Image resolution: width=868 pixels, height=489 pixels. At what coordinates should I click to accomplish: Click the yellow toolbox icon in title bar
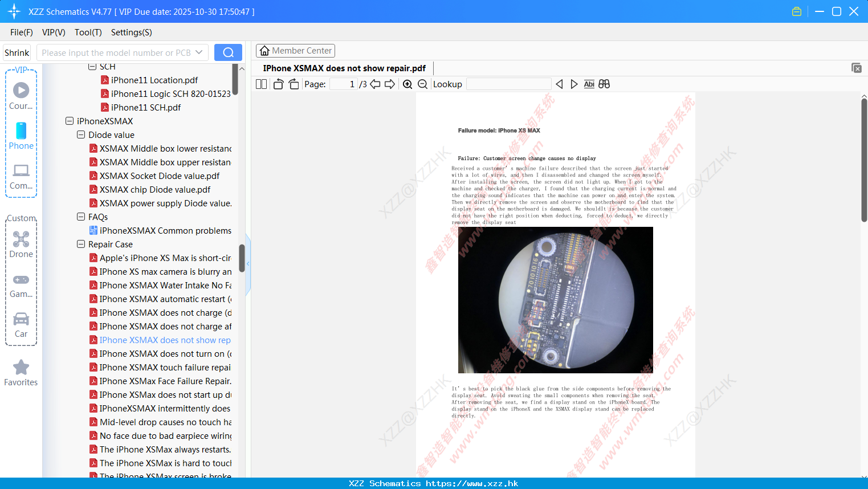[797, 11]
